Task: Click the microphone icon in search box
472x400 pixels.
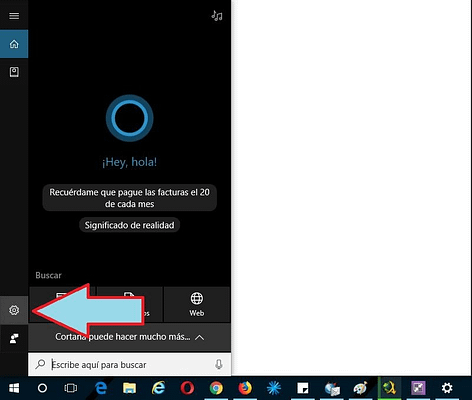Action: point(219,364)
